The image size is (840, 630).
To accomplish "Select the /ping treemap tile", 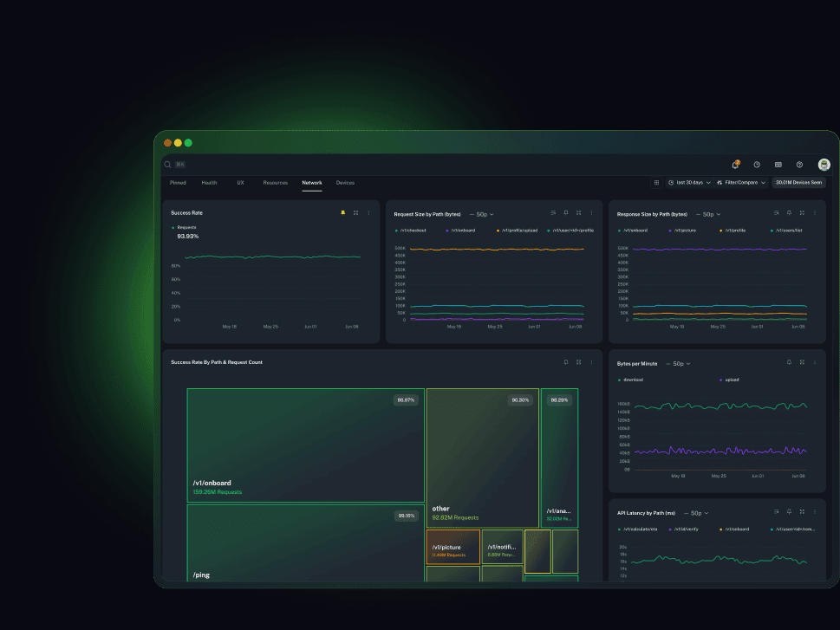I will (x=305, y=542).
